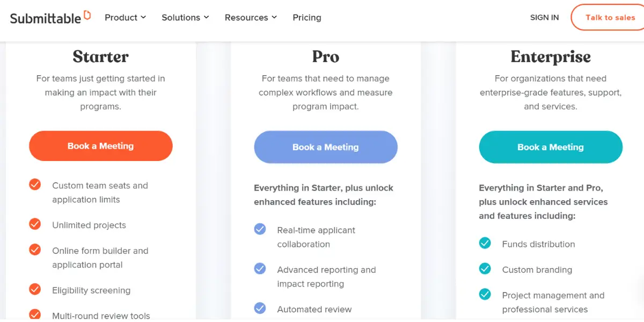644x322 pixels.
Task: Click the teal checkmark beside Custom branding
Action: (485, 269)
